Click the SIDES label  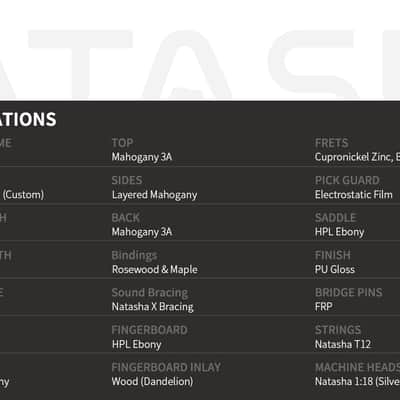click(127, 180)
